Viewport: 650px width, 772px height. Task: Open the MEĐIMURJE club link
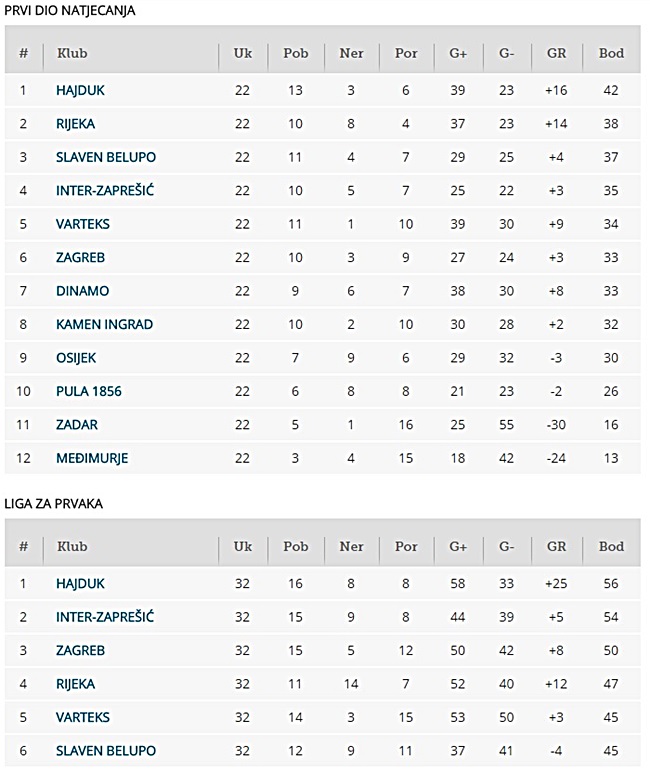point(92,458)
